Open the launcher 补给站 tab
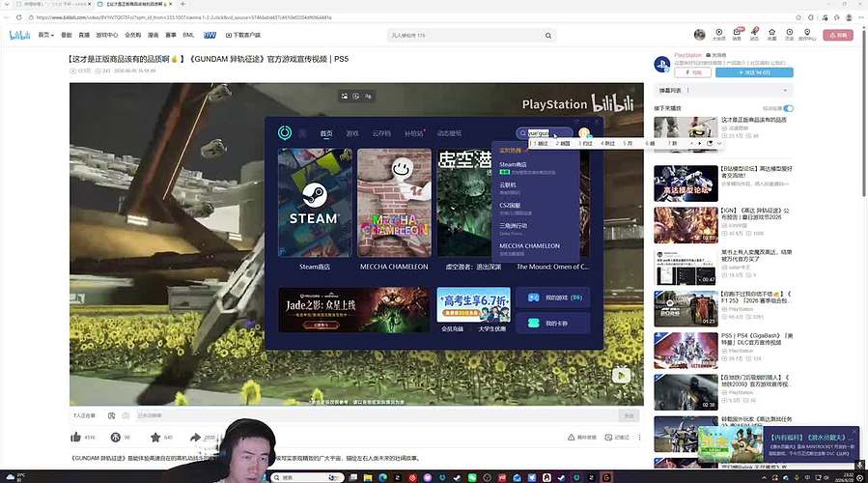The width and height of the screenshot is (868, 483). pos(414,133)
